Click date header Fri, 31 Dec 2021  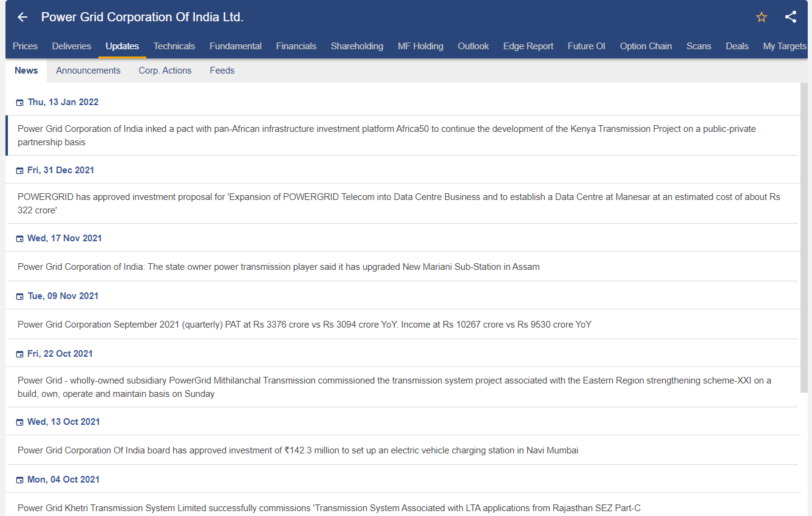61,170
